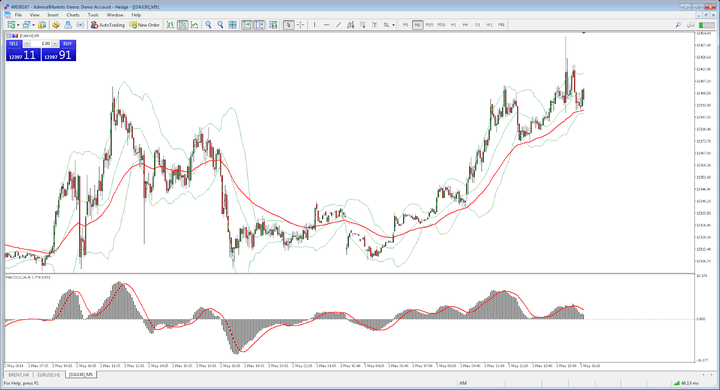The image size is (720, 390).
Task: Expand the new chart dropdown arrow
Action: point(18,25)
